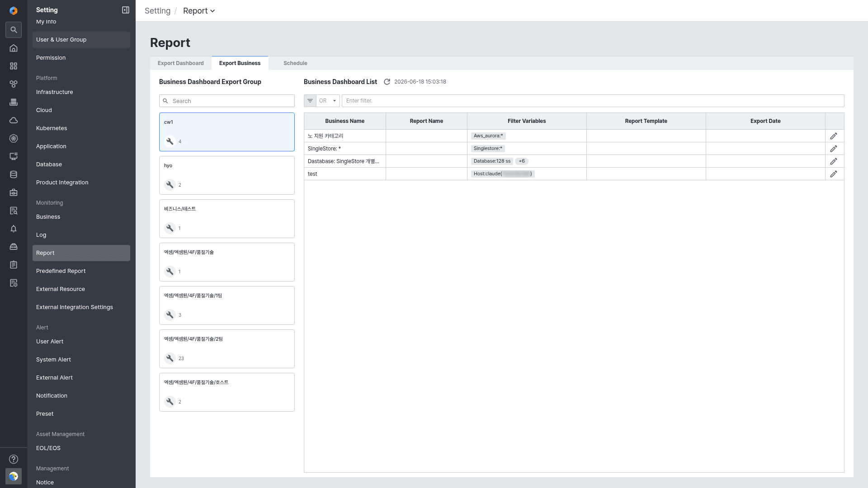Screen dimensions: 868x488
Task: Switch to Export Dashboard tab
Action: pos(181,63)
